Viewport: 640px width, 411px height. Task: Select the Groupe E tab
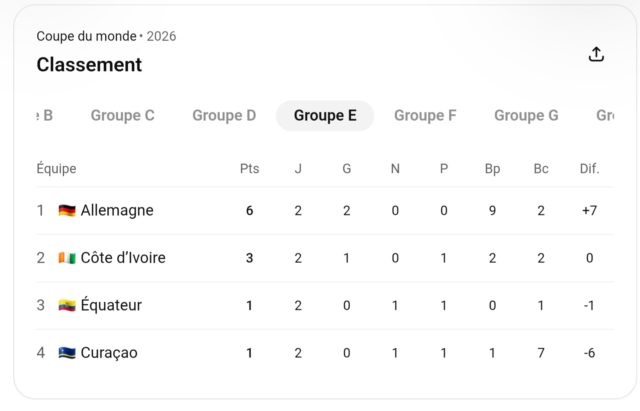pos(325,116)
